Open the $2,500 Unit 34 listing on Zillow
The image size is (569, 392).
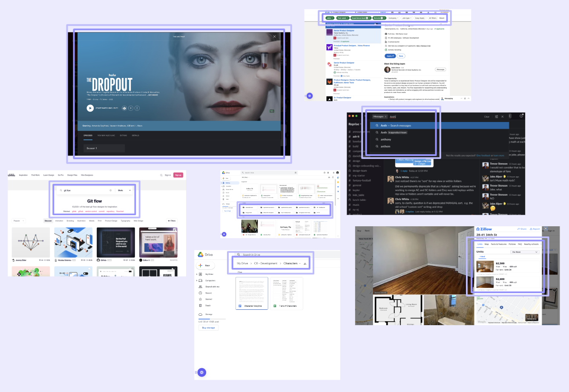click(x=508, y=266)
